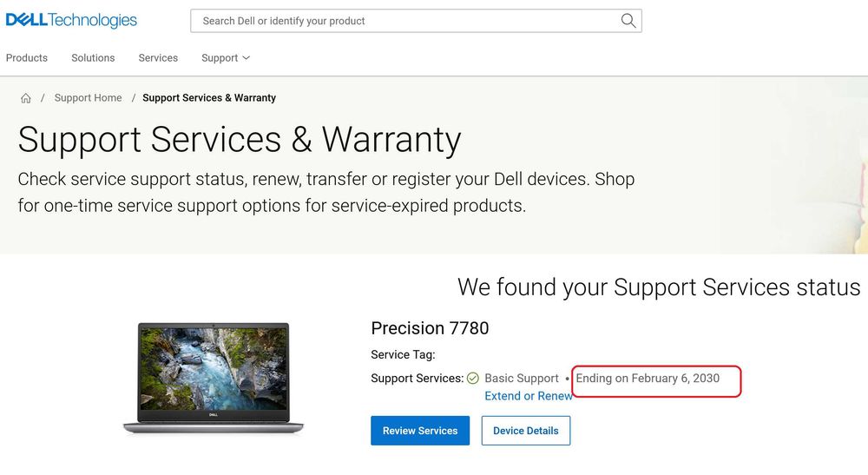Click the Extend or Renew link
The width and height of the screenshot is (868, 475).
tap(528, 396)
